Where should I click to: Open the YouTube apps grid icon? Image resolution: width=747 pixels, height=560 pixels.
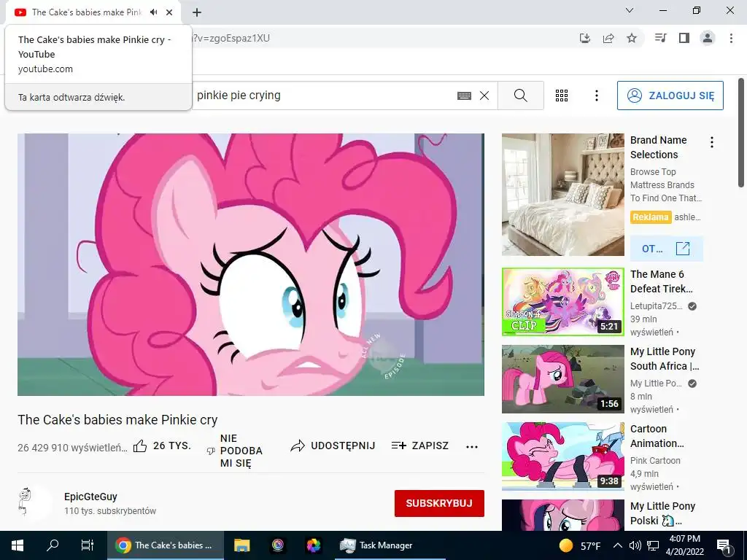tap(562, 96)
